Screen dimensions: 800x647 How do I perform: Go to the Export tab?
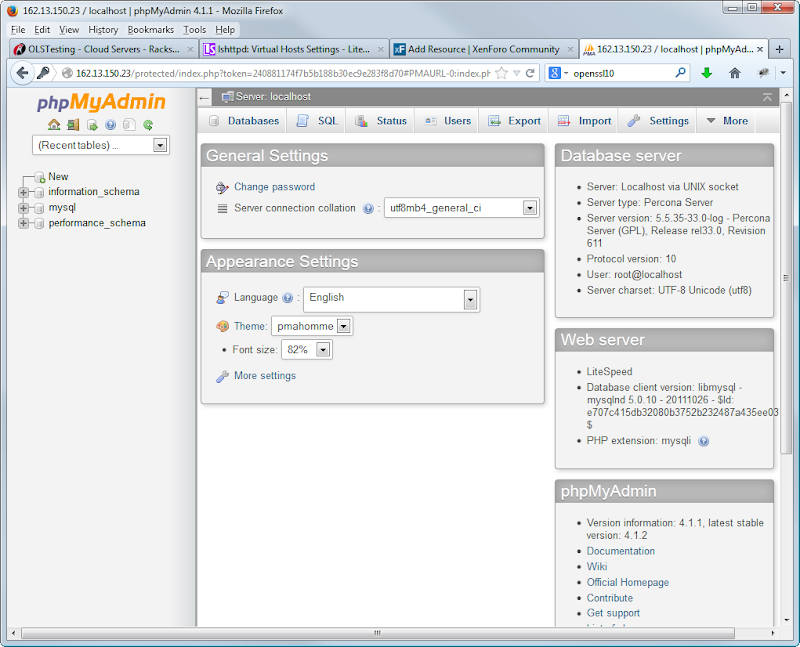pos(513,121)
